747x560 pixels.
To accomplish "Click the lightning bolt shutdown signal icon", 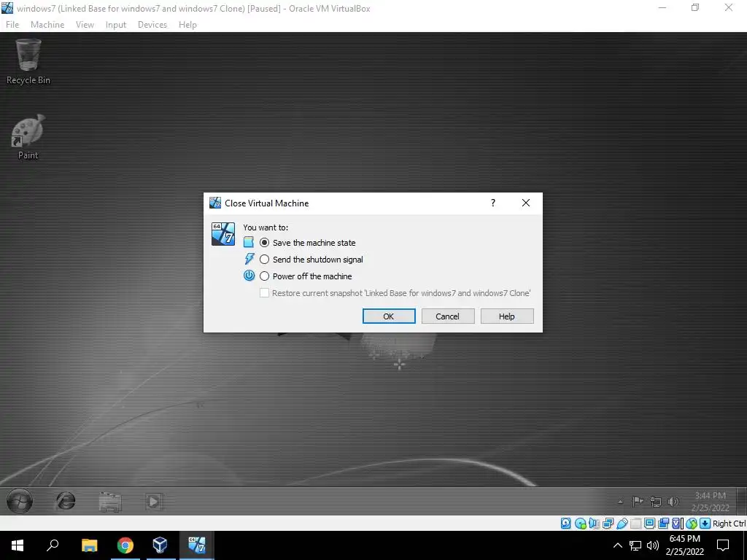I will coord(249,259).
